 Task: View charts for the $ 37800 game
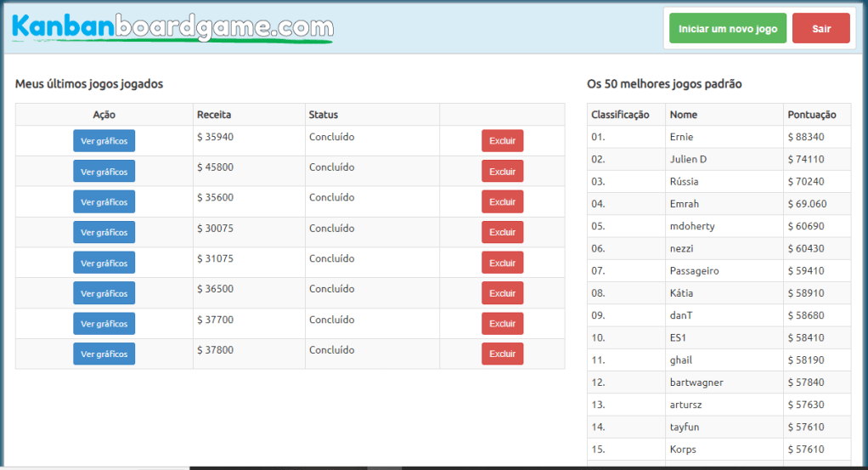[x=104, y=354]
